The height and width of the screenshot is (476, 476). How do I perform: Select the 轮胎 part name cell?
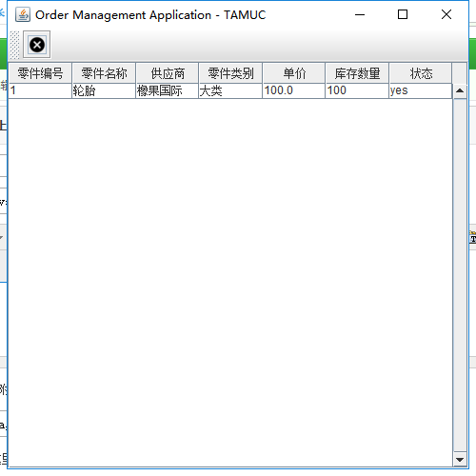click(x=104, y=90)
